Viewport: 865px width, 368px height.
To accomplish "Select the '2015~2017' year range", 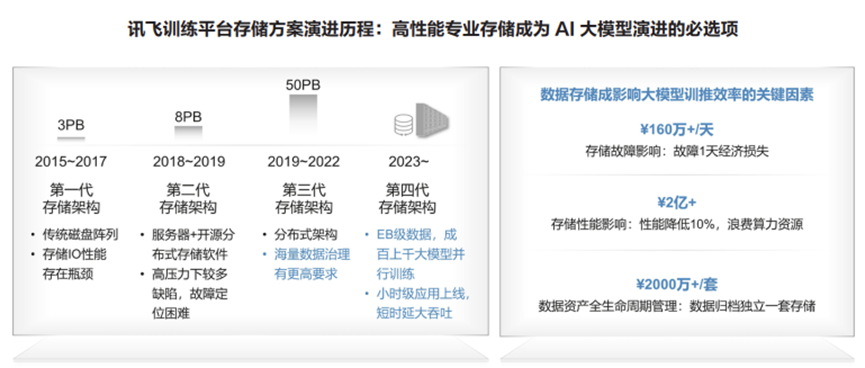I will [71, 162].
